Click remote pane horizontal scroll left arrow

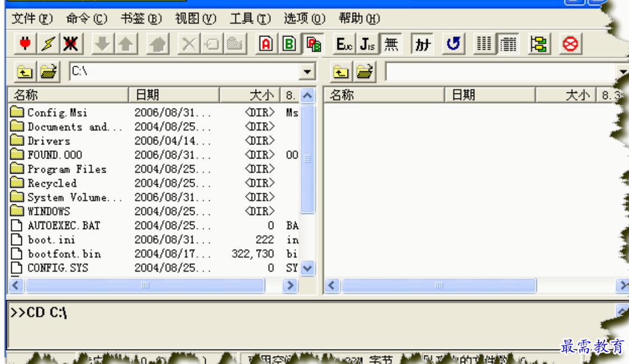pos(332,286)
